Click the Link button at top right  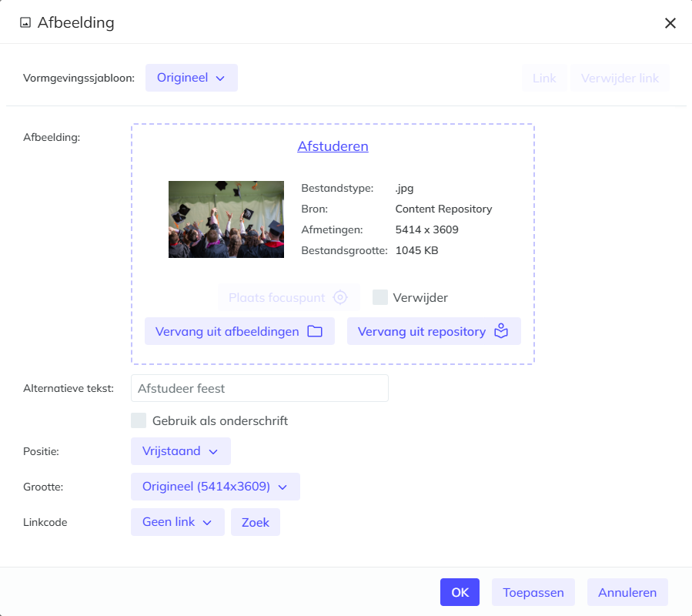(x=544, y=79)
